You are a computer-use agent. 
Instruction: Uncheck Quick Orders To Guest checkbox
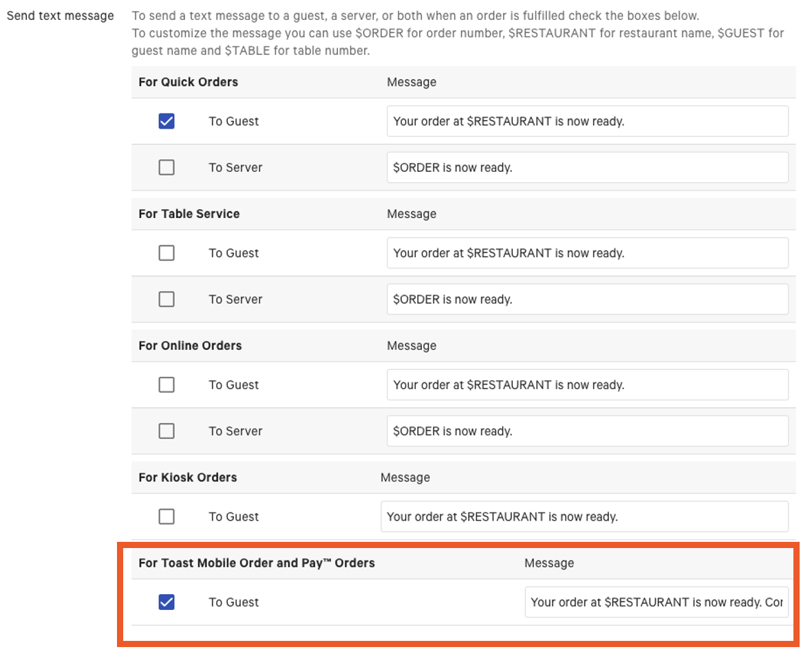pyautogui.click(x=167, y=121)
